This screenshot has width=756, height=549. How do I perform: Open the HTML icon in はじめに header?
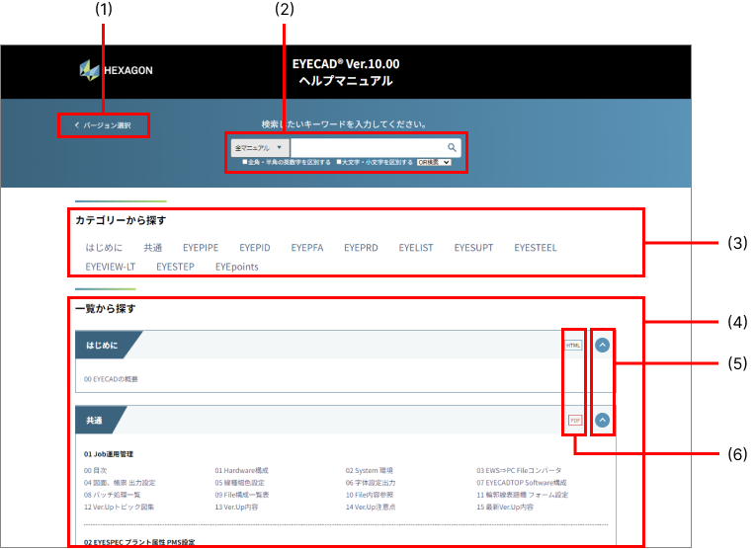[573, 346]
